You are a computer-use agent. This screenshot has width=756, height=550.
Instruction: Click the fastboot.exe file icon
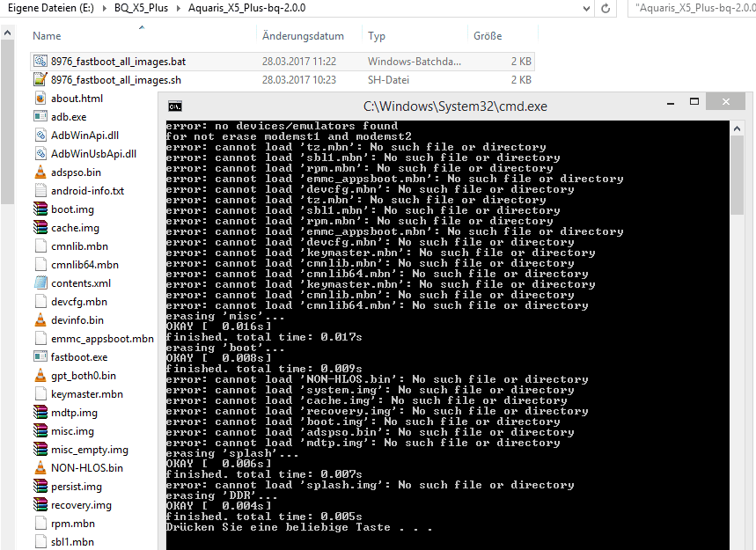[x=40, y=357]
